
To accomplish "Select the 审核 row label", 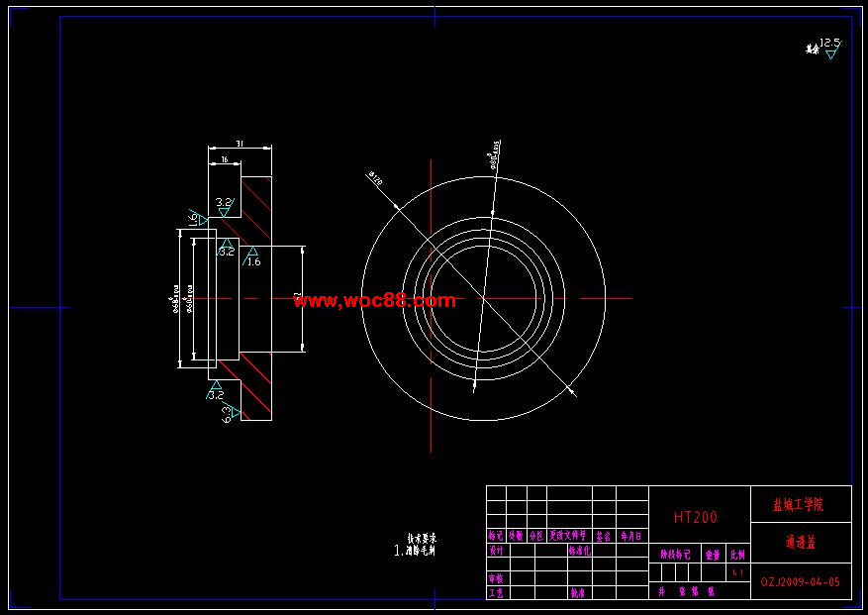I will (496, 578).
